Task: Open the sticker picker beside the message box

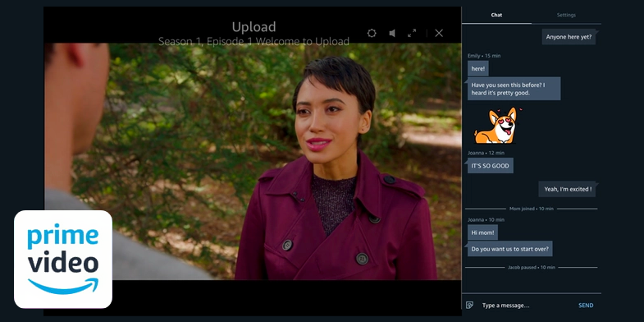Action: [469, 305]
